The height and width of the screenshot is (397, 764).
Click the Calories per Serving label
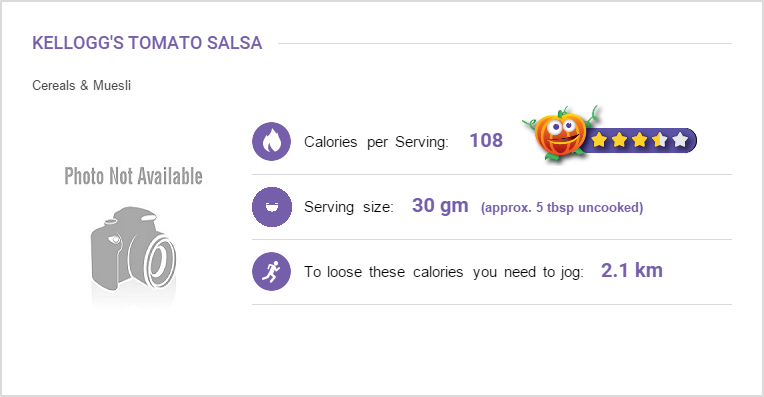pos(376,142)
